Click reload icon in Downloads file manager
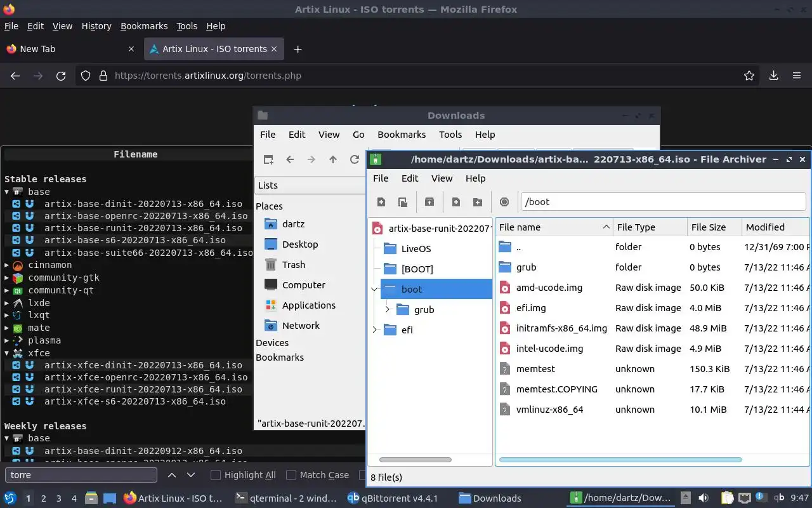 point(355,159)
